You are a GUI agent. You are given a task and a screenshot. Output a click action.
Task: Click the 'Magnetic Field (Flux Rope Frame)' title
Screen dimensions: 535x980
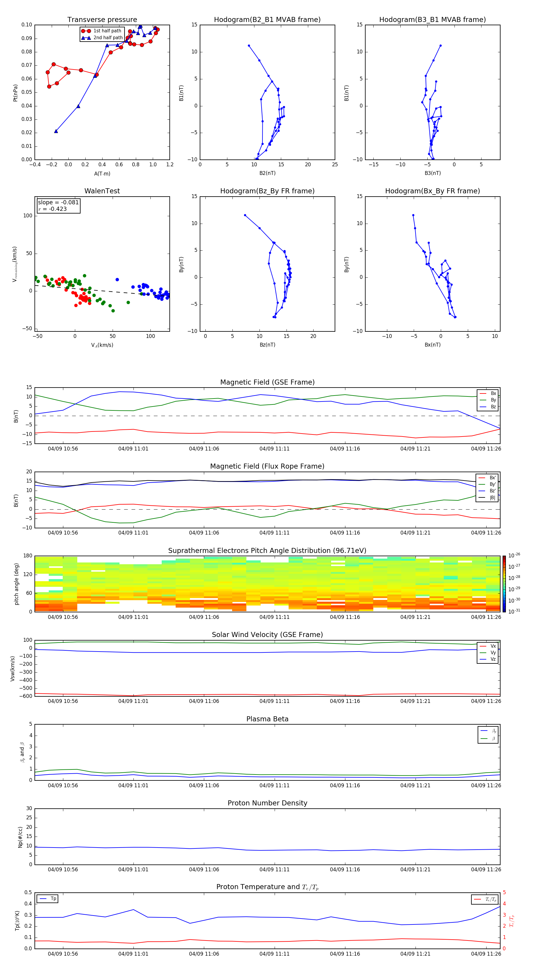267,467
